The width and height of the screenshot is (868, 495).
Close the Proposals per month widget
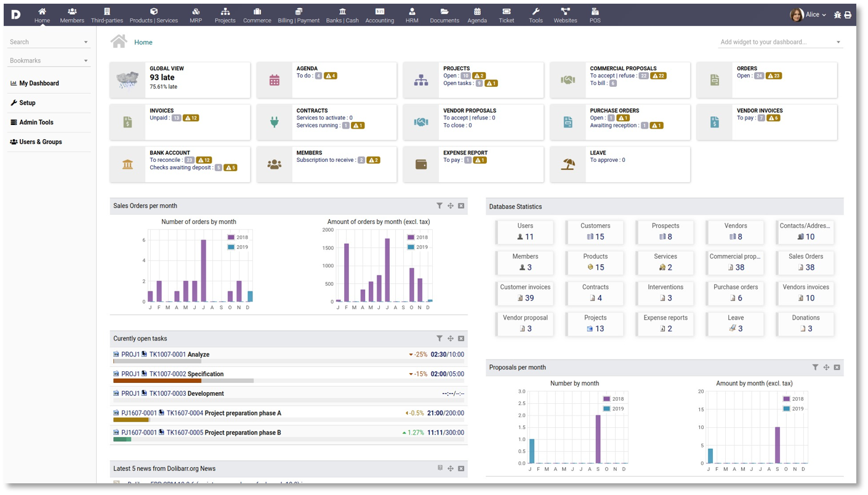pos(837,368)
